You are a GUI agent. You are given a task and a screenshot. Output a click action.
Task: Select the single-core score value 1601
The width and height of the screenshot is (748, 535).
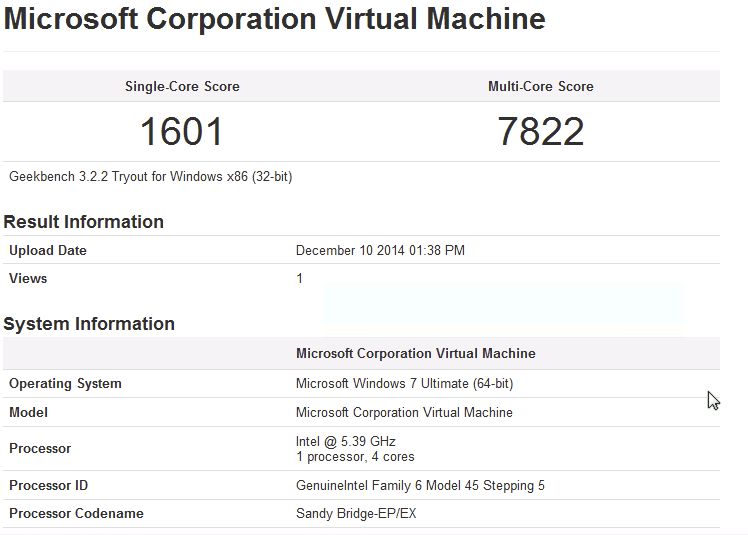pyautogui.click(x=181, y=132)
